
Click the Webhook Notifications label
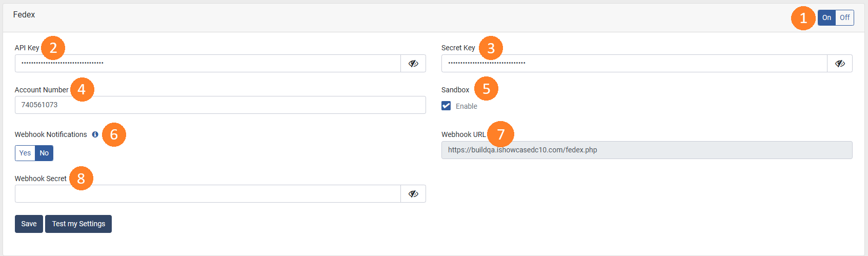[x=51, y=134]
